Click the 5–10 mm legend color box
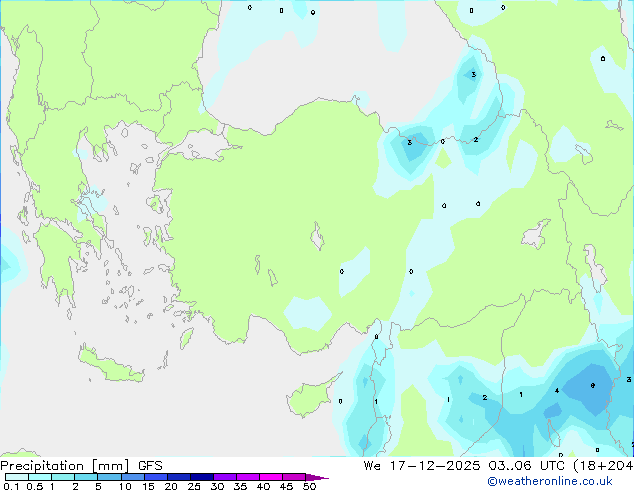 pos(109,477)
